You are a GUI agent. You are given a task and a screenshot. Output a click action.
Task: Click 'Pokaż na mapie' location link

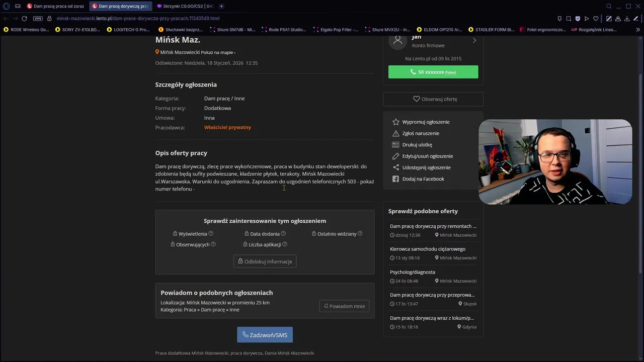[218, 52]
